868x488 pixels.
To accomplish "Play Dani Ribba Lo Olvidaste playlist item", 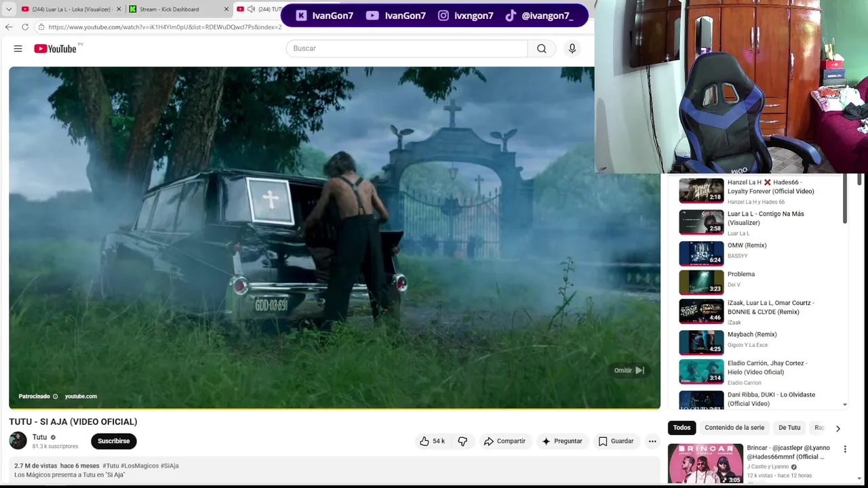I will [758, 400].
